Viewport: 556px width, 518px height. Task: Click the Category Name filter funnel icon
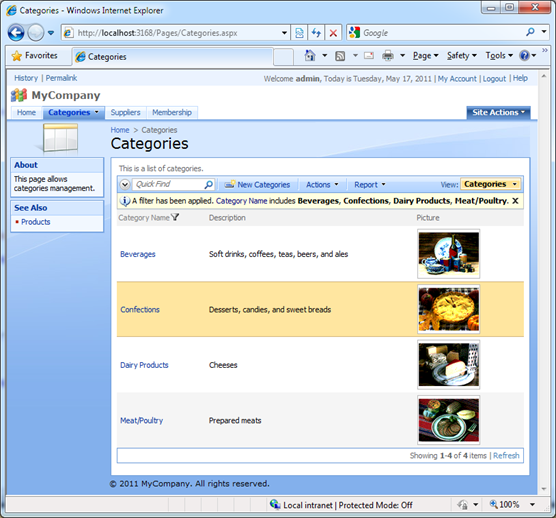coord(175,217)
